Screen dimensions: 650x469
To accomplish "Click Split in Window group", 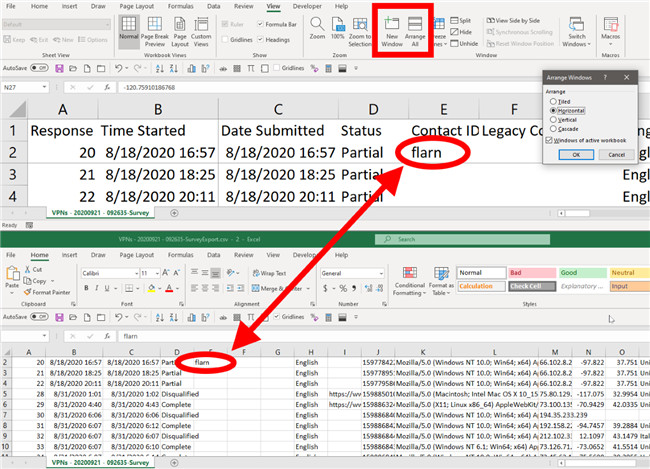I will 461,20.
